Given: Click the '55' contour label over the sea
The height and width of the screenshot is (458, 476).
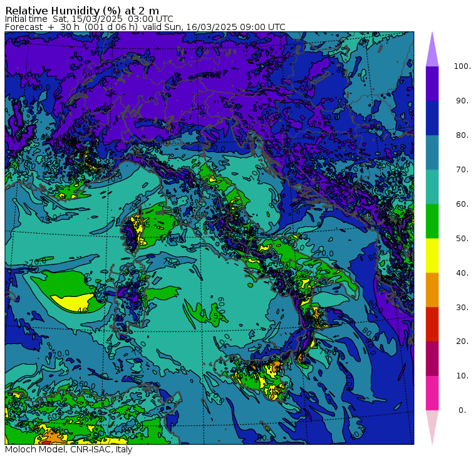Looking at the screenshot, I should (x=219, y=316).
